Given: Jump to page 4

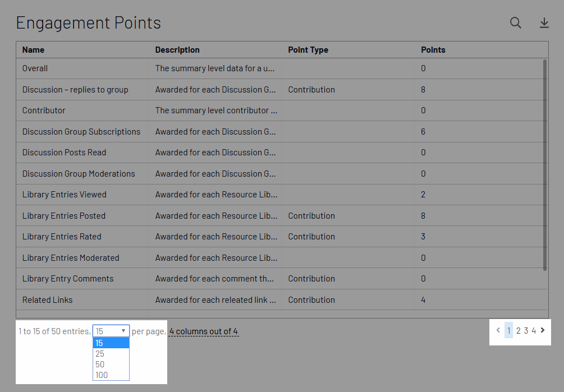Looking at the screenshot, I should tap(534, 330).
